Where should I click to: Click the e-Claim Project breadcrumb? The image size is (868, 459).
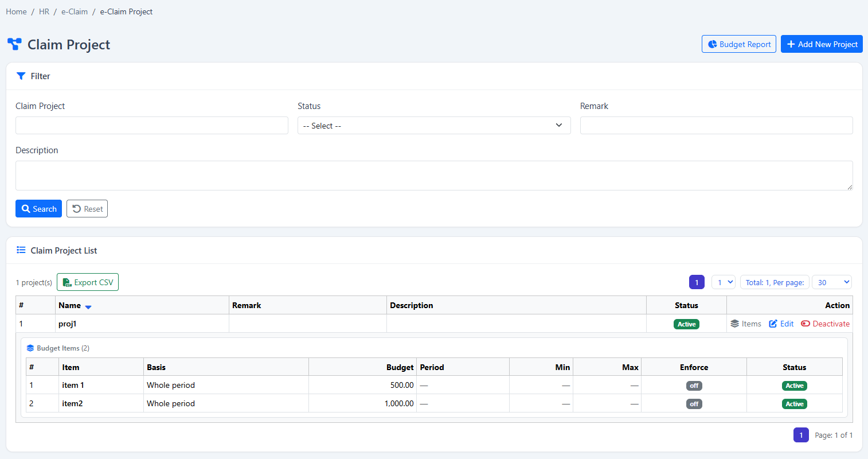(126, 11)
